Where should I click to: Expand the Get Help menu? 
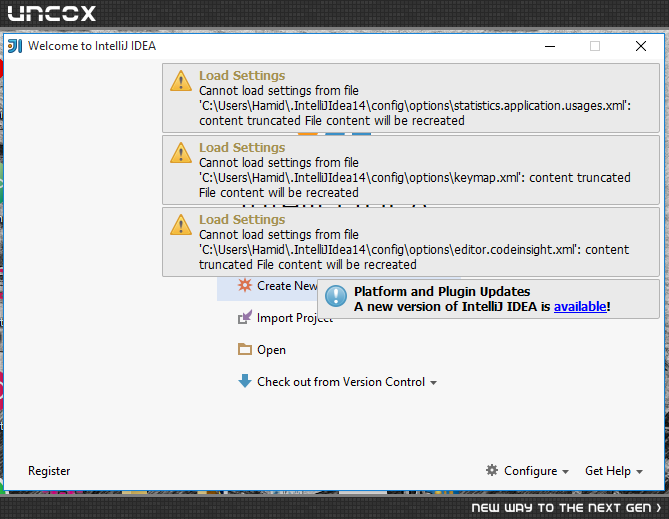coord(614,471)
